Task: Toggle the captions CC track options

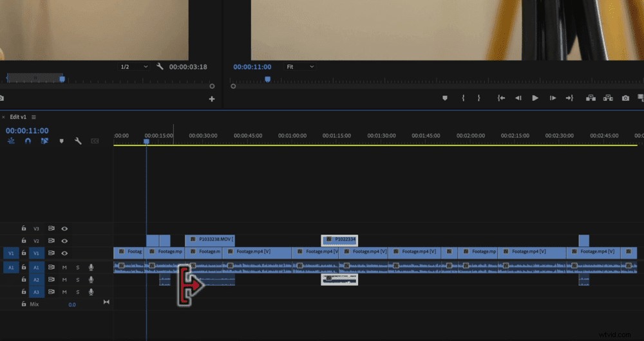Action: point(95,141)
